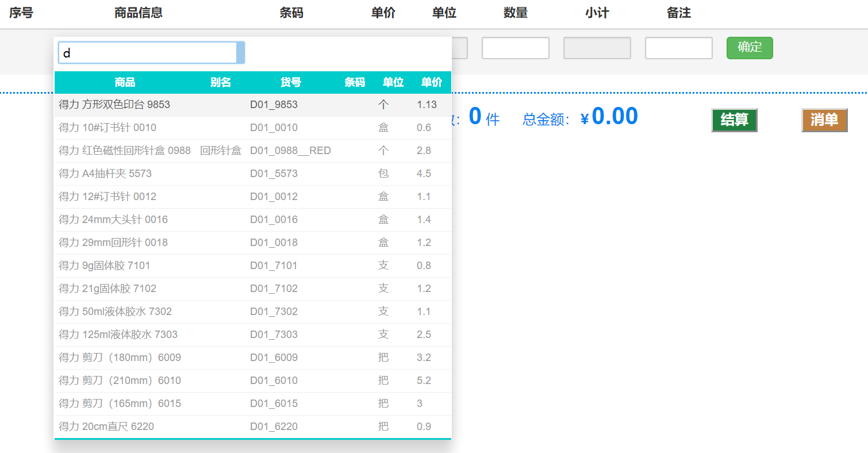The image size is (868, 453).
Task: Click the product search field containing 'd'
Action: click(x=151, y=53)
